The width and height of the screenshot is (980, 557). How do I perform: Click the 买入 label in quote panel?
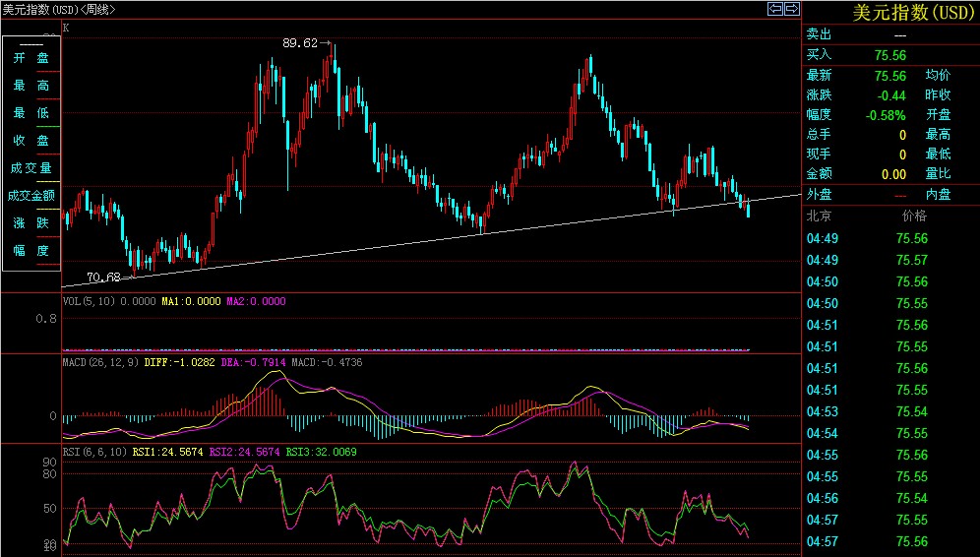click(819, 55)
